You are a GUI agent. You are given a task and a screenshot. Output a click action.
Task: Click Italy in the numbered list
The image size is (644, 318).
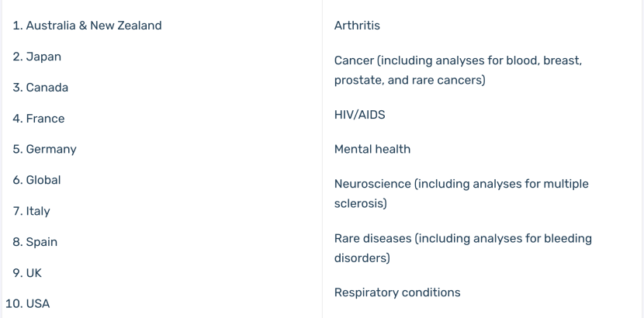[x=38, y=211]
